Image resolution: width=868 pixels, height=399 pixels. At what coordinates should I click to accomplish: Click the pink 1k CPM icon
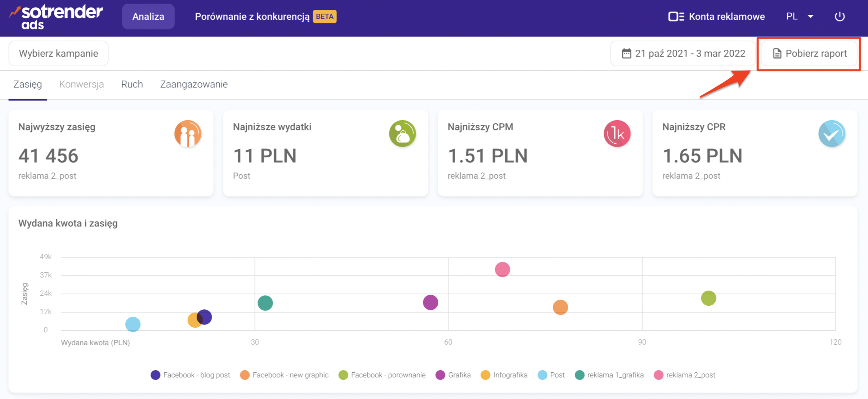(617, 134)
